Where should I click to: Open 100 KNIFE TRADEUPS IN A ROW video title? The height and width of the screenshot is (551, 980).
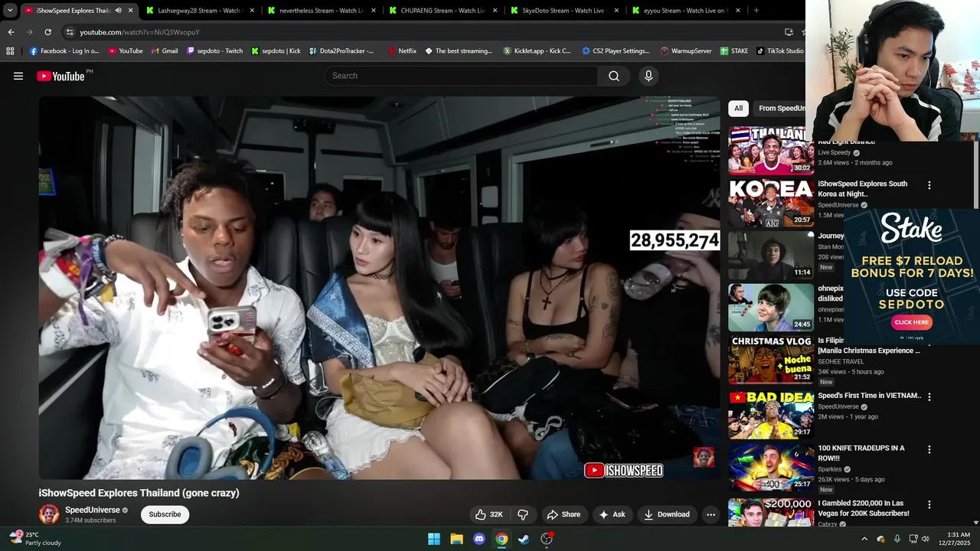(861, 453)
